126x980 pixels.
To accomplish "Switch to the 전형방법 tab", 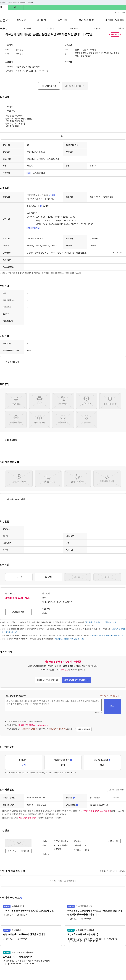I will pyautogui.click(x=97, y=29).
